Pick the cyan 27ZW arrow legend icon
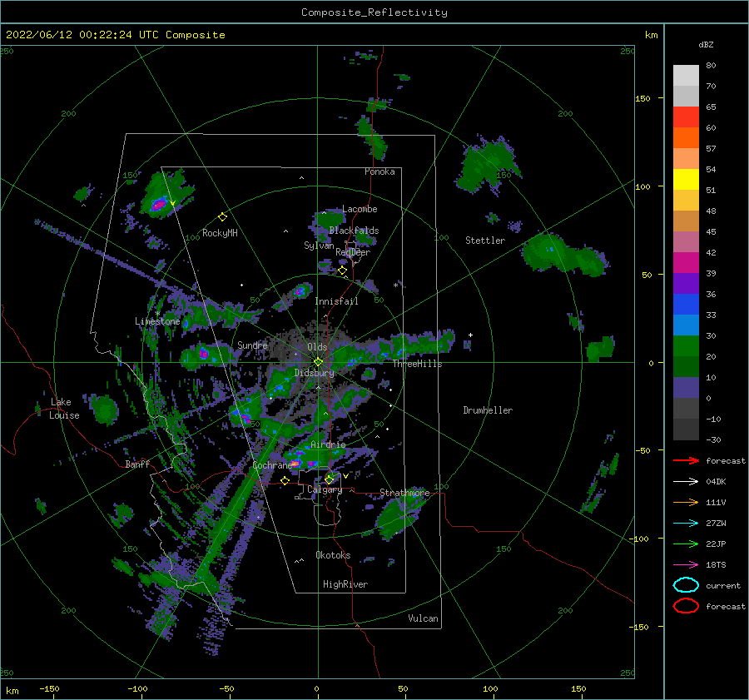 pyautogui.click(x=686, y=524)
